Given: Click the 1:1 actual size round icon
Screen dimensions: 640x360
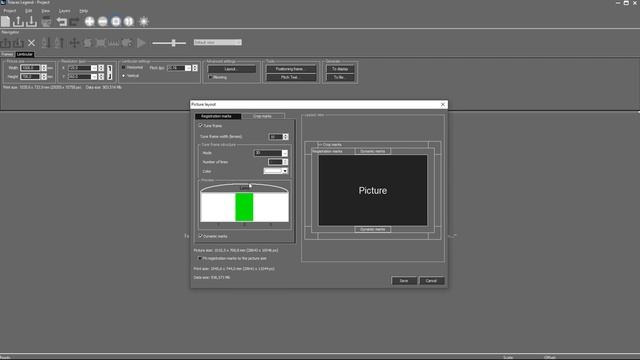Looking at the screenshot, I should click(x=129, y=21).
